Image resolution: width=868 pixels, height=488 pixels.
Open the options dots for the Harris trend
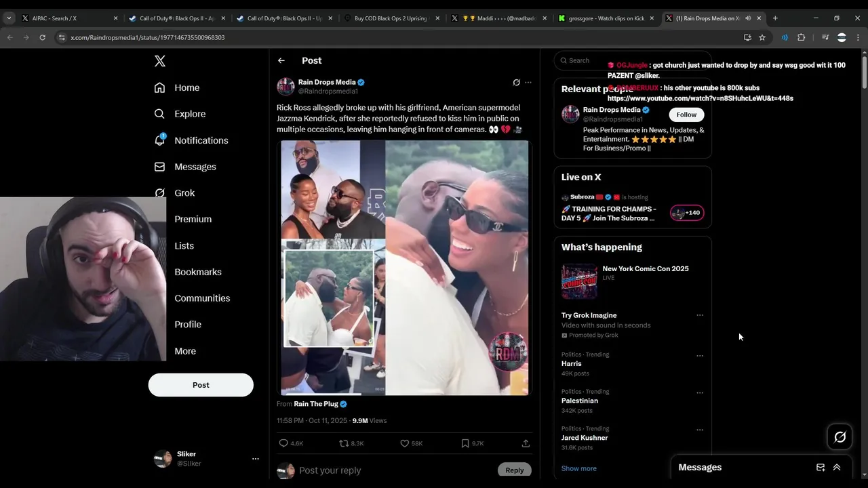tap(700, 355)
